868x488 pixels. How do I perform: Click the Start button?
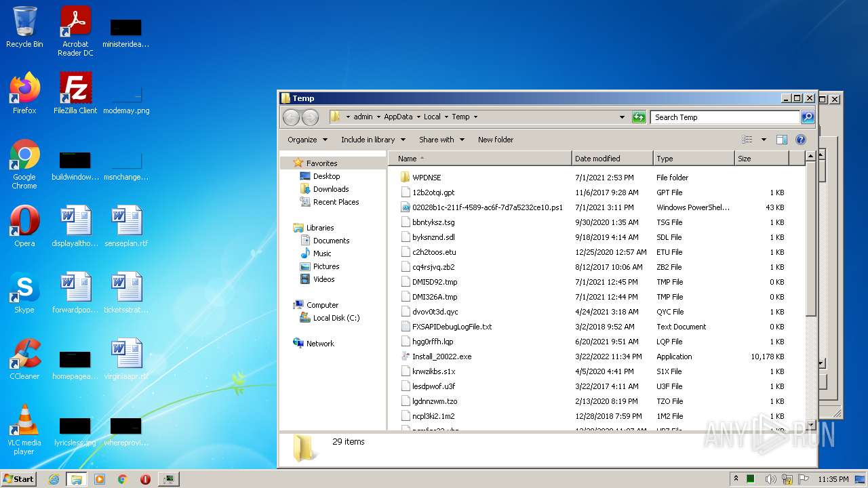tap(19, 479)
